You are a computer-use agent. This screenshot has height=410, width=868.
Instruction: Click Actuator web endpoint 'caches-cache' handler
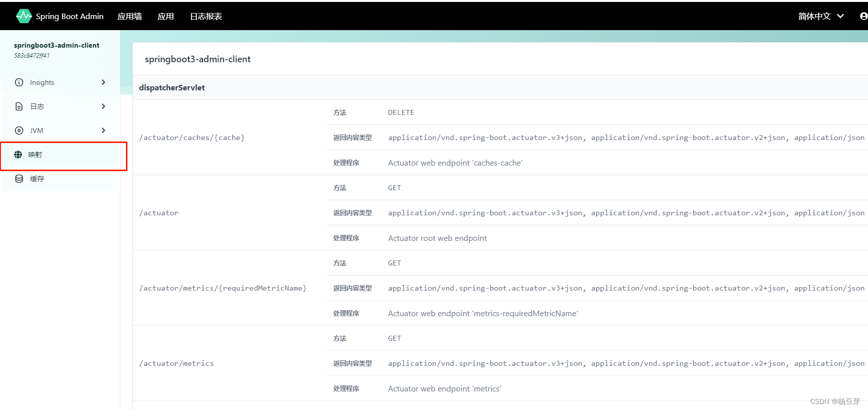455,163
